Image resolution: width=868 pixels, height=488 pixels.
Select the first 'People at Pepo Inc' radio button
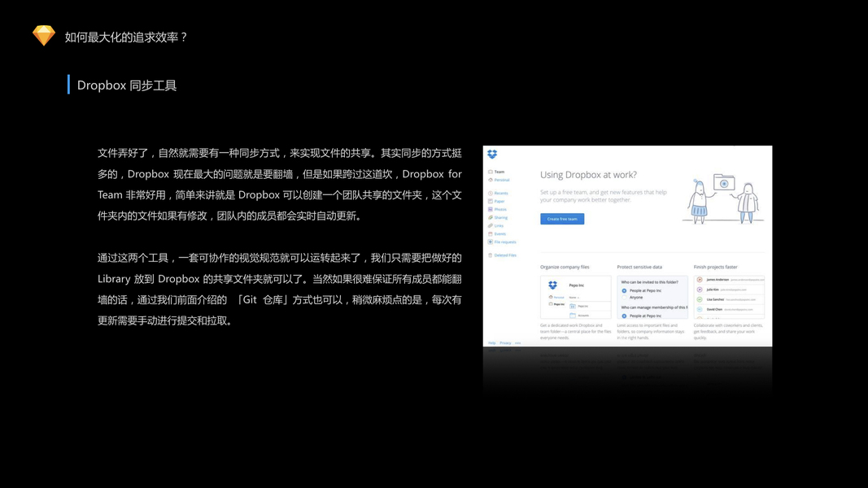pos(624,290)
